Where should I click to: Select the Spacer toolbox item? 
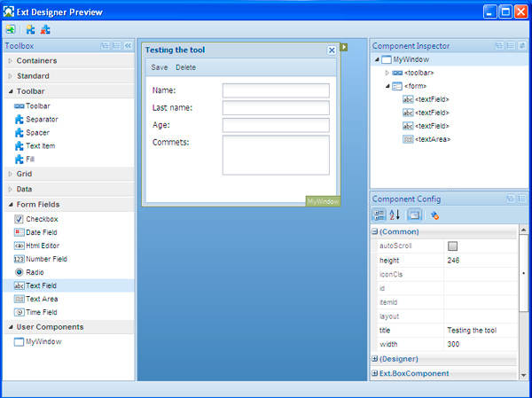38,132
